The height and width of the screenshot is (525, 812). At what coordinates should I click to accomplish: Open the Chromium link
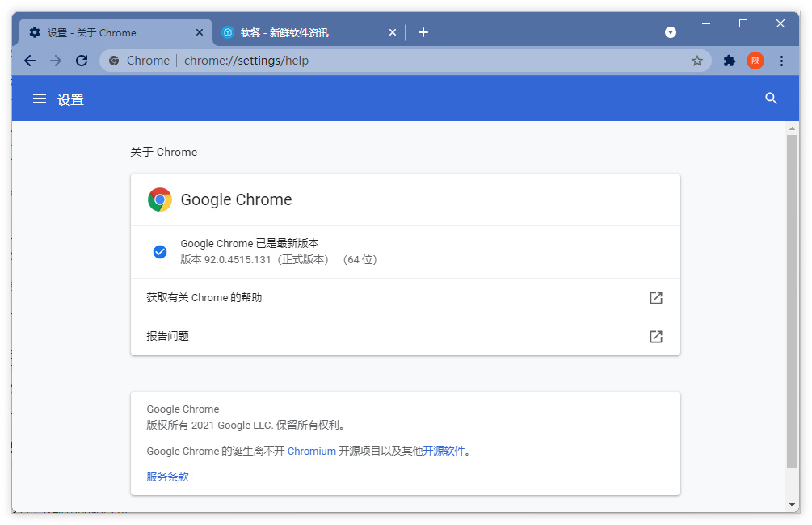[312, 451]
